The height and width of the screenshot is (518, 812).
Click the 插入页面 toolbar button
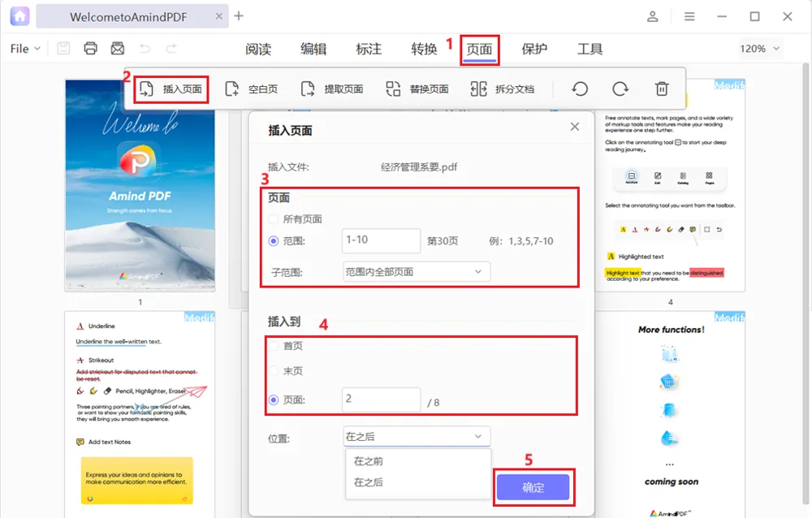click(171, 89)
